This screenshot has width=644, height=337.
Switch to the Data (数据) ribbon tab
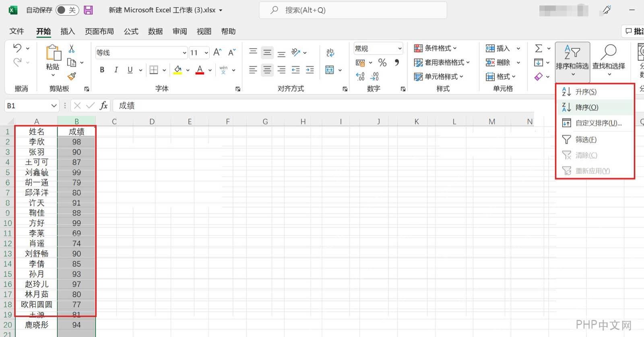[x=155, y=31]
